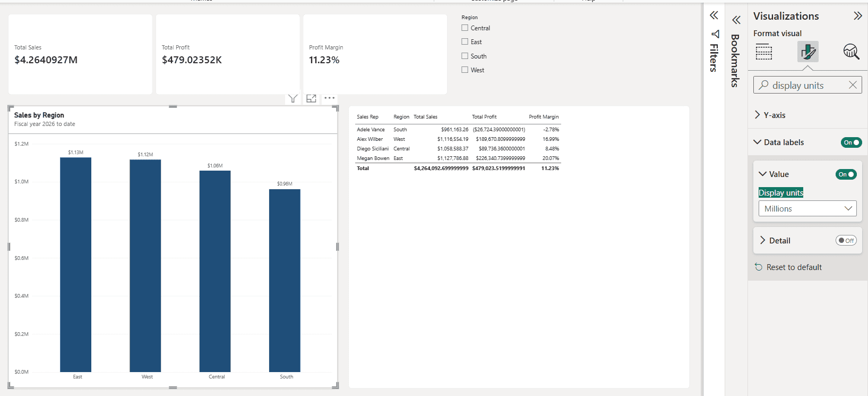This screenshot has height=396, width=868.
Task: Open More options ellipsis on chart
Action: [330, 98]
